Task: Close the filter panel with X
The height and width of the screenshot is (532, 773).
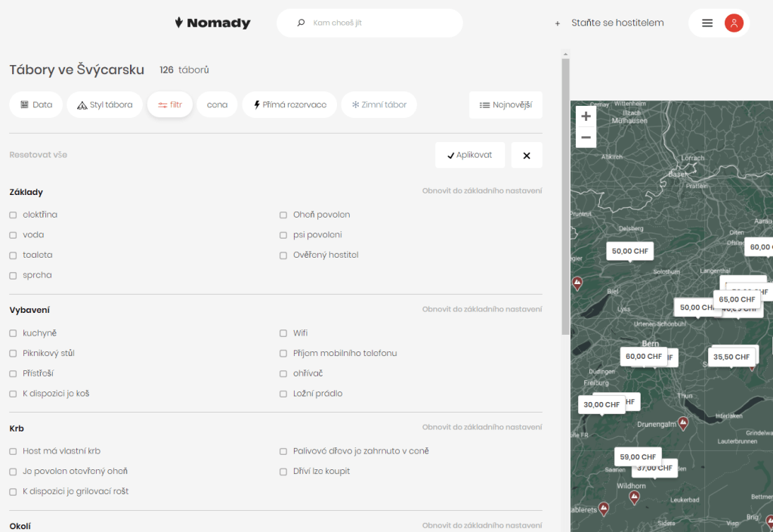Action: (527, 155)
